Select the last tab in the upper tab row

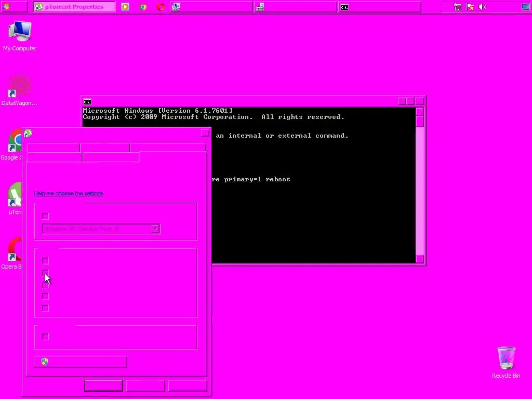pyautogui.click(x=168, y=148)
